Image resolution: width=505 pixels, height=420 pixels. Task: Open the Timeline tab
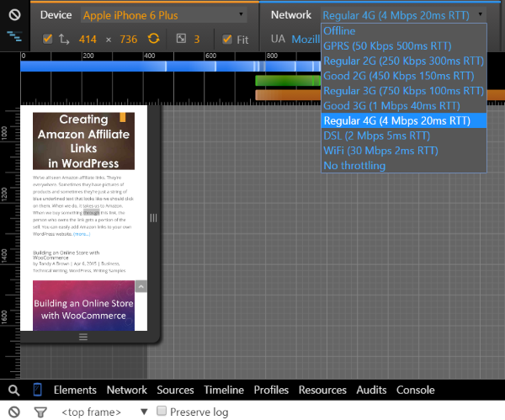pyautogui.click(x=224, y=390)
